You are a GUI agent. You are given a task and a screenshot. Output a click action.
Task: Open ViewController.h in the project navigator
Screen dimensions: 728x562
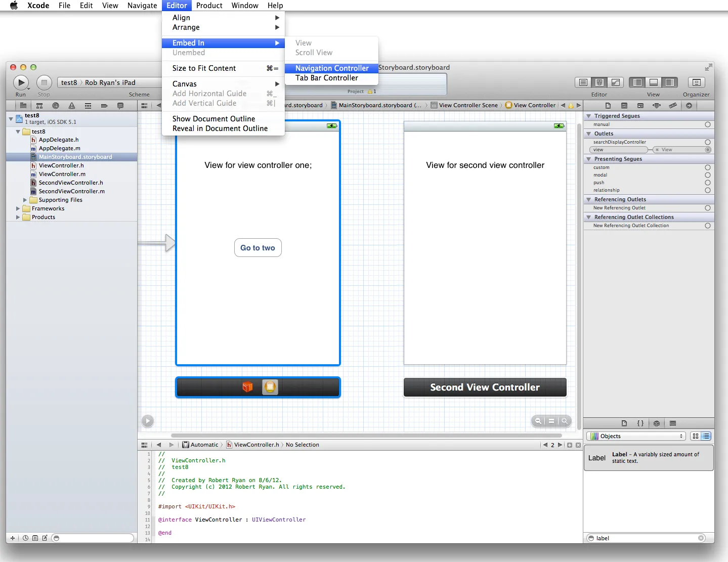(61, 165)
